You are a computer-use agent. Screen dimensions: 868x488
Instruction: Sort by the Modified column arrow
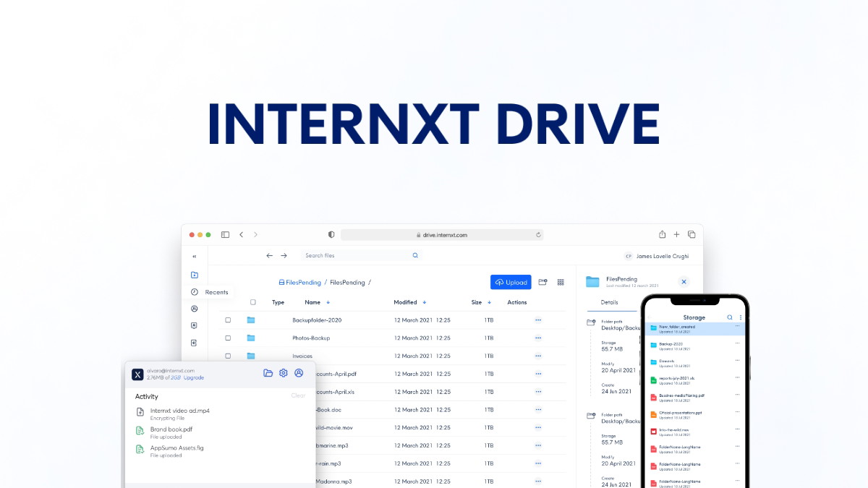(x=425, y=302)
